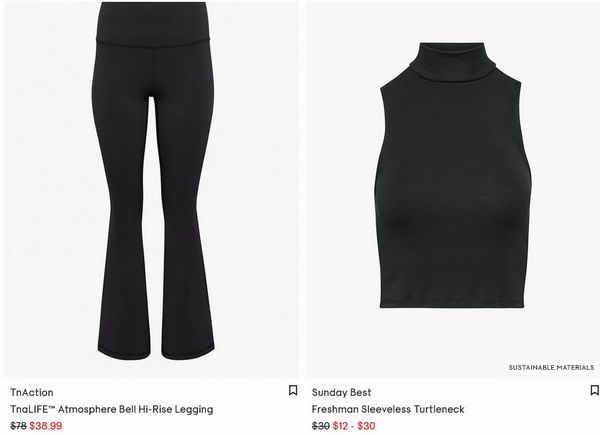Click the word 'Legging' in the product title

pyautogui.click(x=194, y=409)
